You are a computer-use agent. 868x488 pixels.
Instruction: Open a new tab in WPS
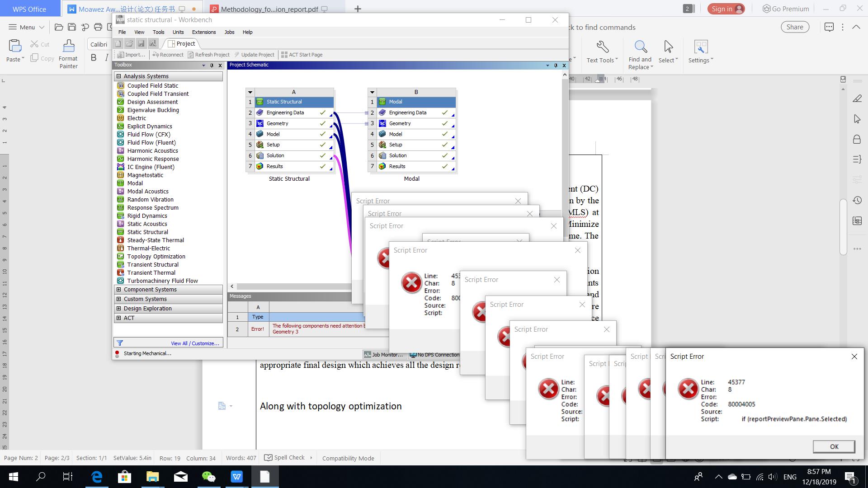coord(358,9)
